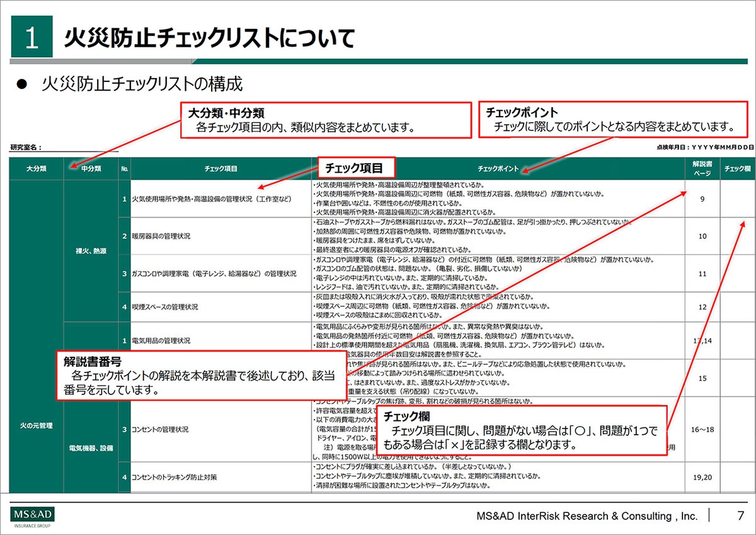Click the check box cell for "暖房器具の管理状況"
The image size is (756, 535).
tap(736, 236)
